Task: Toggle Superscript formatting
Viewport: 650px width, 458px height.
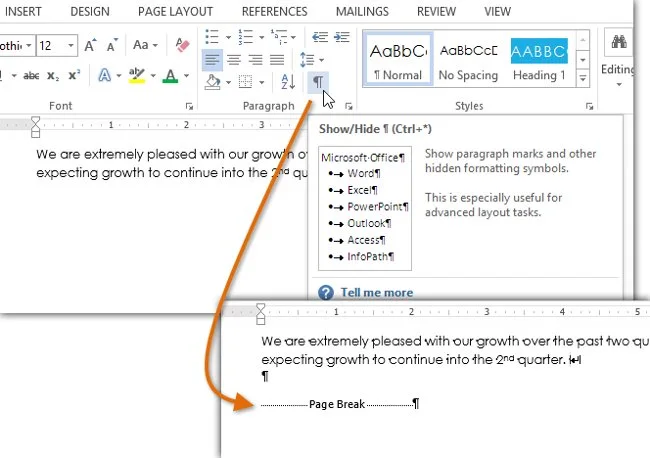Action: coord(74,75)
